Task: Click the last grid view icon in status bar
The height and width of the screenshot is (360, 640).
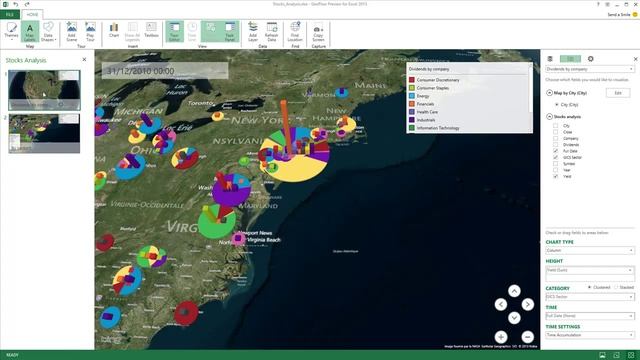Action: [631, 355]
